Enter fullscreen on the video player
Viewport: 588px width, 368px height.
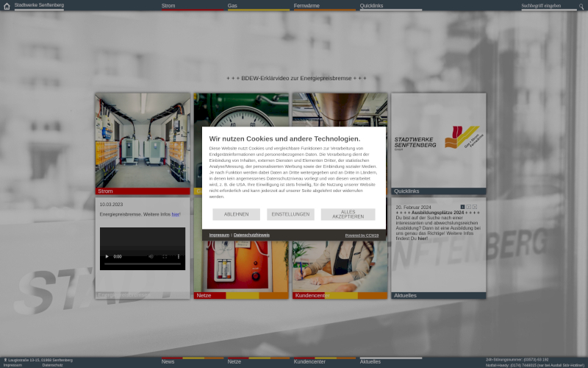point(165,256)
